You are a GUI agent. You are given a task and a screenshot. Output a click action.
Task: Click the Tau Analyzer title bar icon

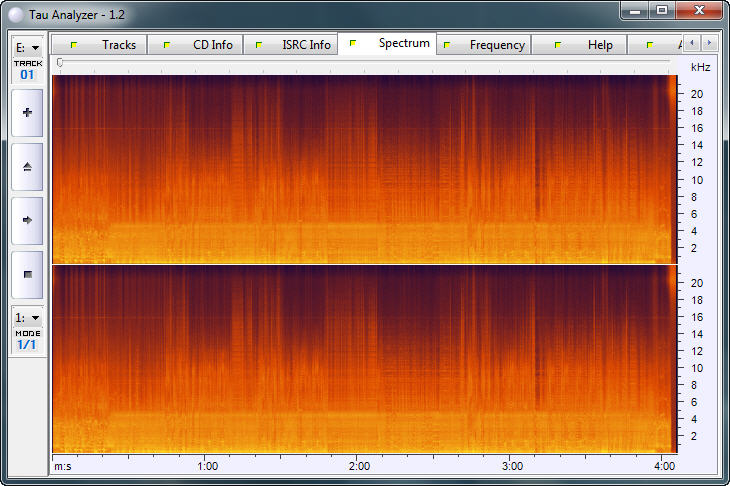[13, 12]
